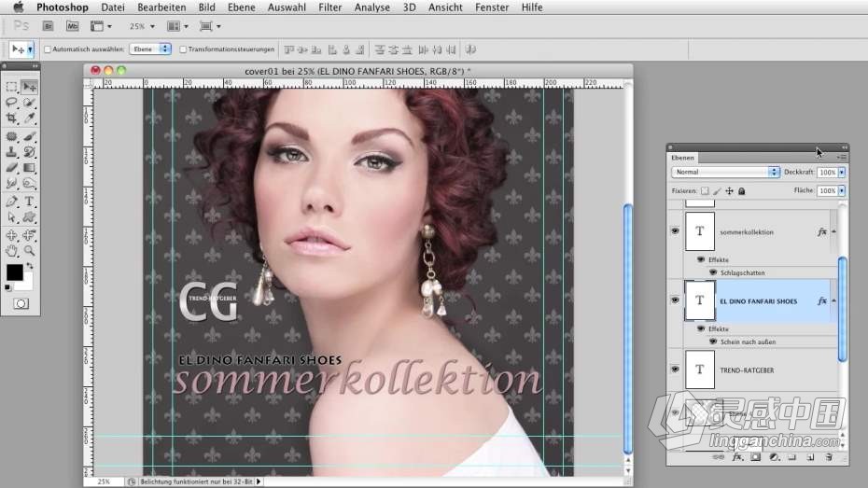Hide the EL DINO FANFARI SHOES layer
Viewport: 868px width, 488px height.
coord(675,300)
